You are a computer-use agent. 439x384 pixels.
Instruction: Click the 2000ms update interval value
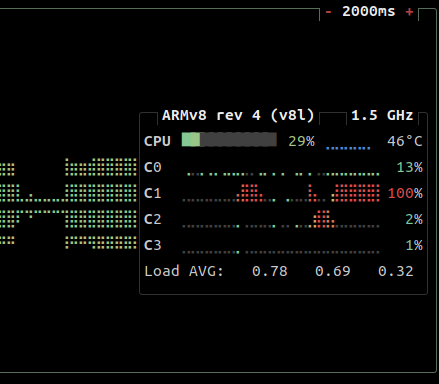point(369,11)
